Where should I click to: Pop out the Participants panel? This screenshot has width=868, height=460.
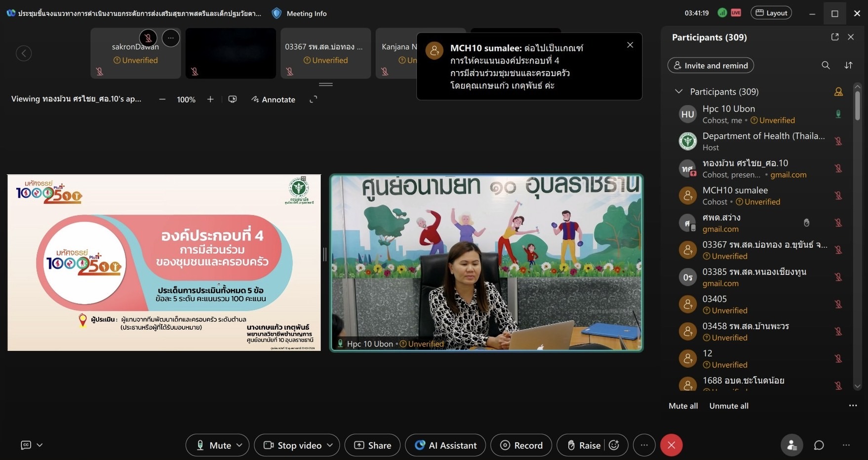835,37
